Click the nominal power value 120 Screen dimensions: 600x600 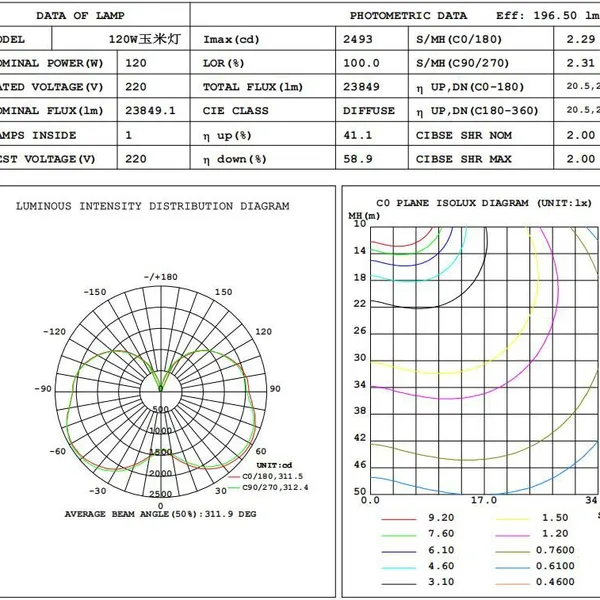coord(136,63)
